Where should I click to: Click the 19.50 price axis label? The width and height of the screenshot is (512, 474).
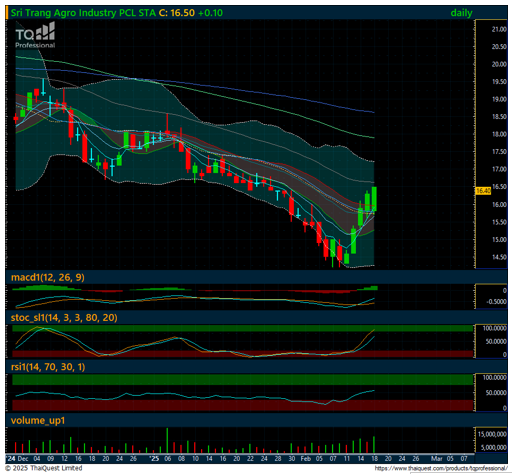point(499,82)
